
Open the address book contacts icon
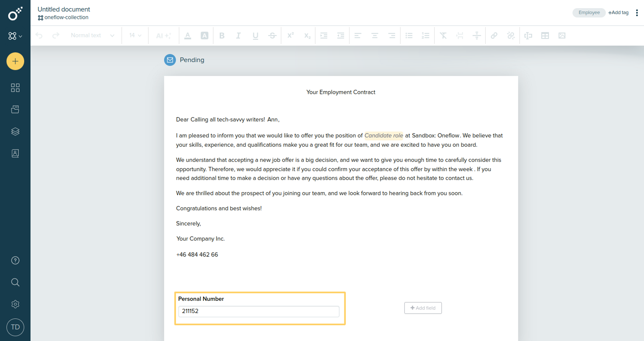click(15, 153)
